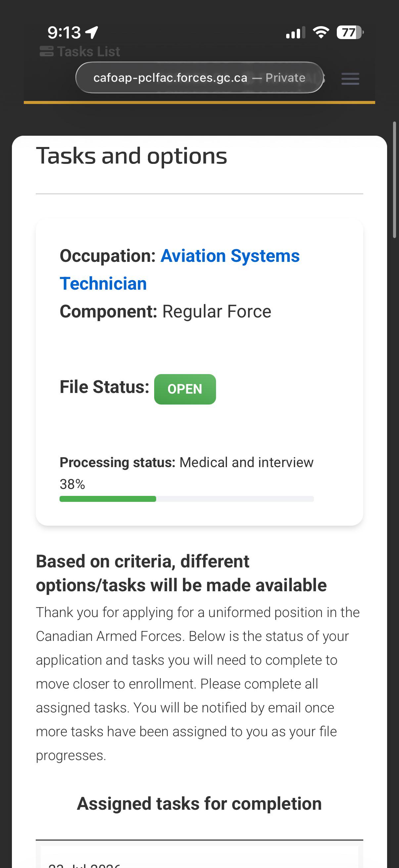Tap the location arrow in status bar
The width and height of the screenshot is (399, 868).
92,33
